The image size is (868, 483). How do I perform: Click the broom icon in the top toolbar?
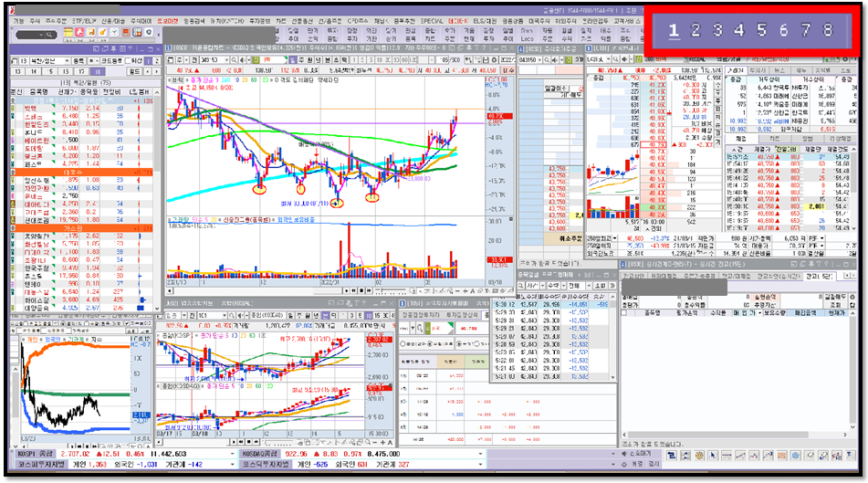pos(102,32)
